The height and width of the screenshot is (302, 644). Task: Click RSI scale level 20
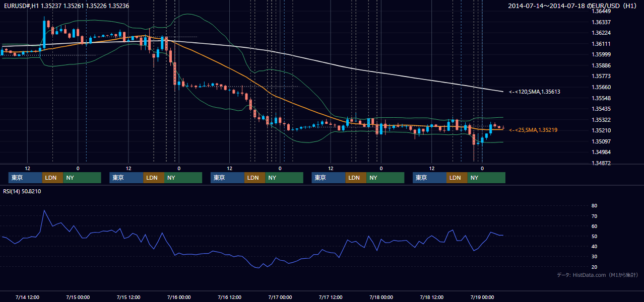(594, 267)
